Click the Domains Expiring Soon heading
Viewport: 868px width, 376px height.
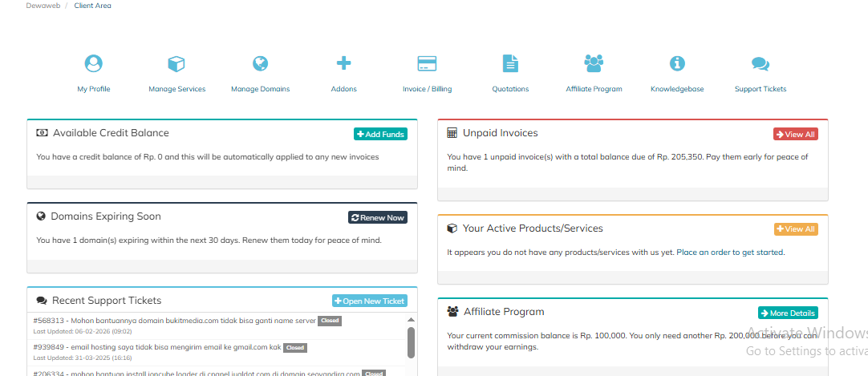(106, 216)
